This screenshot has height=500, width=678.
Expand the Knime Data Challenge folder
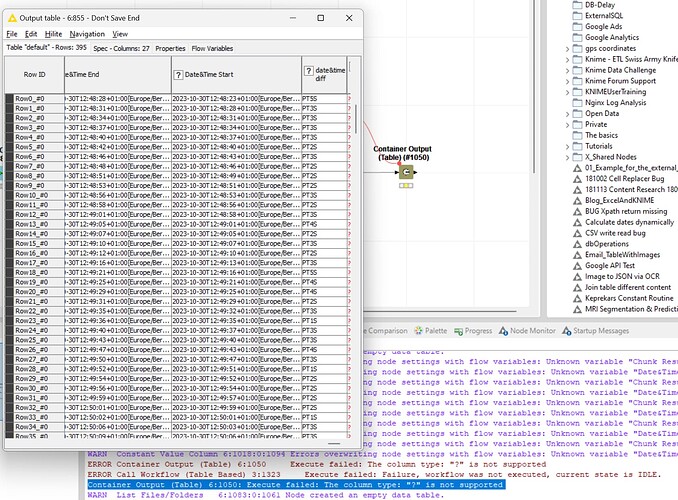tap(567, 71)
